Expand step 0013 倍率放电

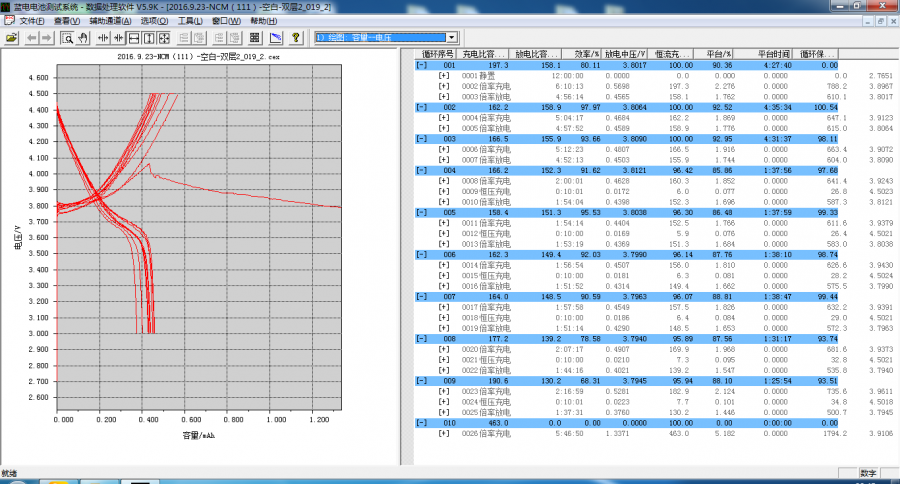coord(444,244)
